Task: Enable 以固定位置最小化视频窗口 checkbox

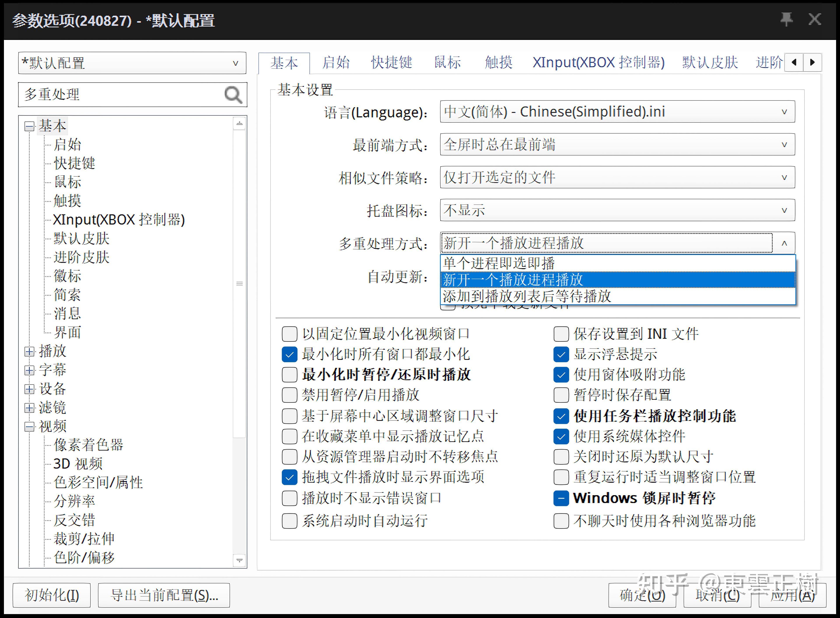Action: (x=289, y=334)
